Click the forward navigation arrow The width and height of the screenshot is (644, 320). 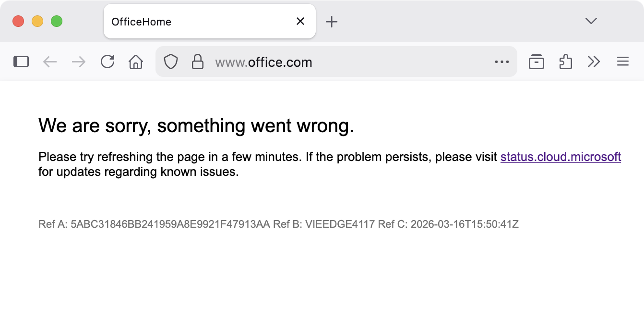[x=78, y=62]
